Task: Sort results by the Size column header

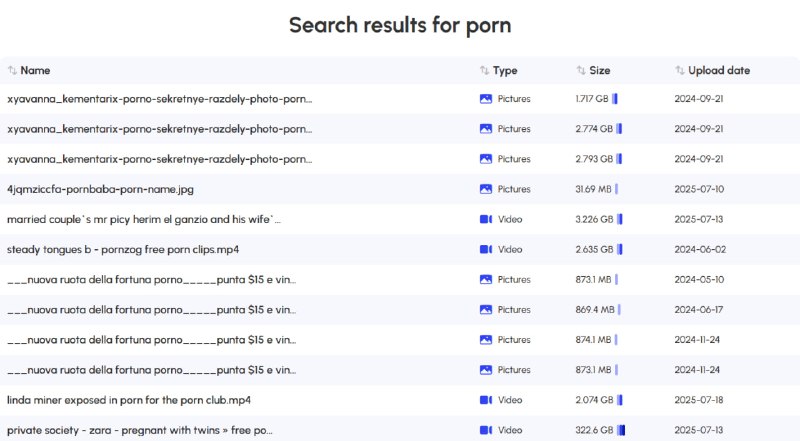Action: [600, 71]
